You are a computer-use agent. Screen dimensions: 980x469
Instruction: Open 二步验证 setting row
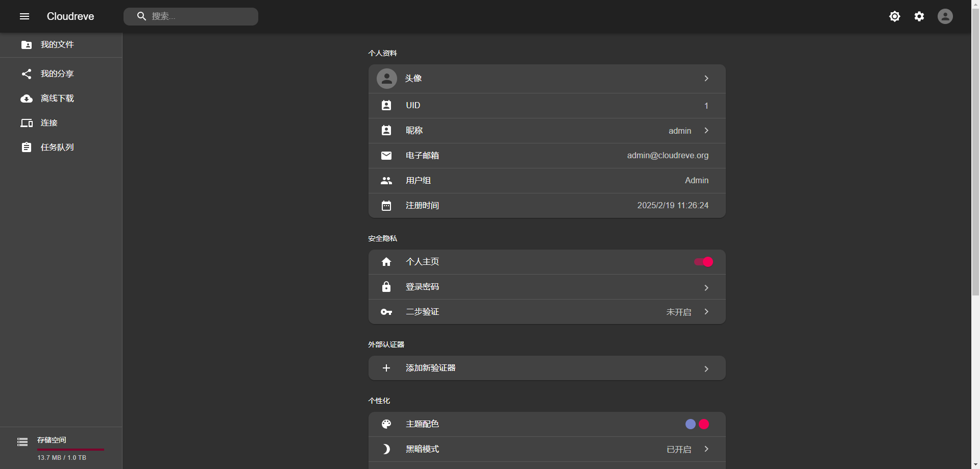click(546, 312)
